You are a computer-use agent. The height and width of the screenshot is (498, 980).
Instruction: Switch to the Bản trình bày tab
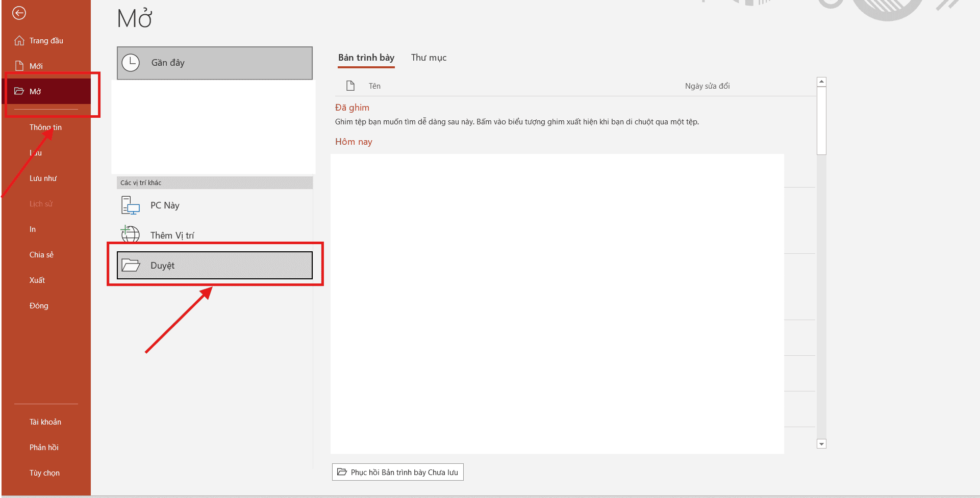click(366, 58)
